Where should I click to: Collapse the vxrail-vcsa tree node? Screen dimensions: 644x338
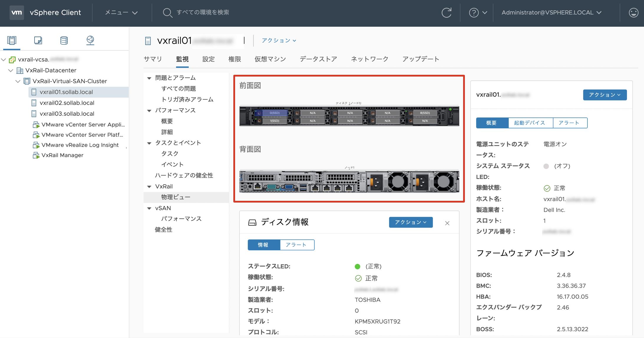(x=4, y=59)
